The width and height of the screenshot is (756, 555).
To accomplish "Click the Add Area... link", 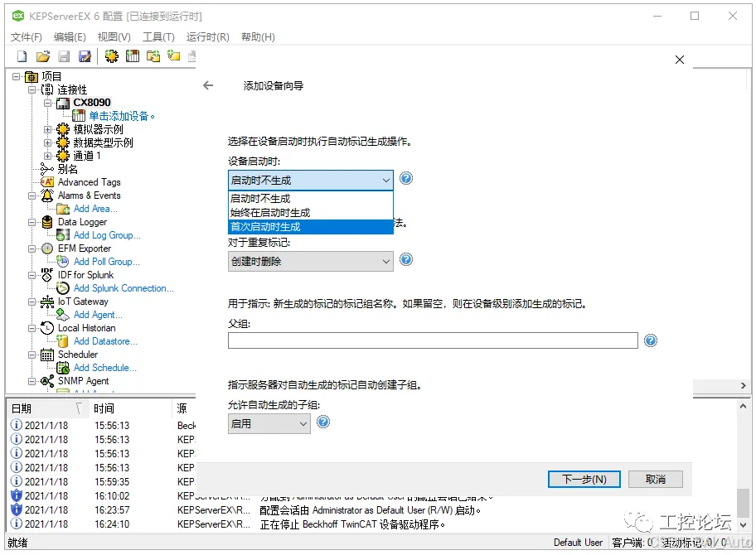I will click(95, 209).
